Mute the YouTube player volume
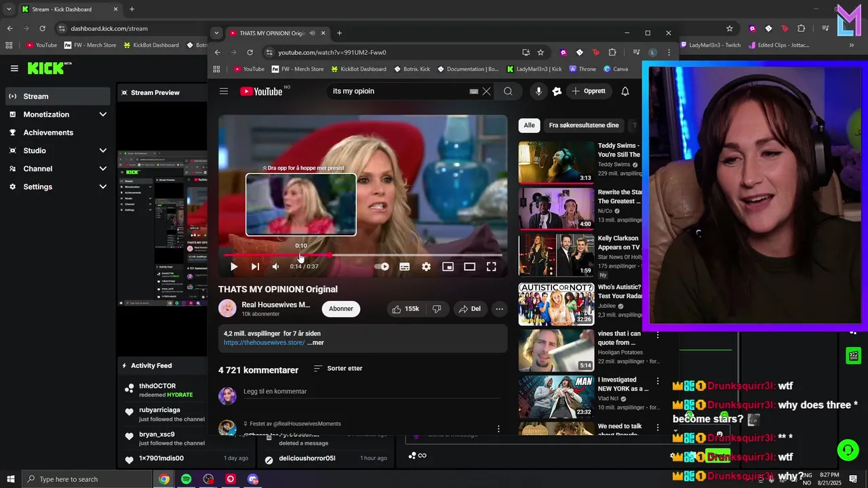The width and height of the screenshot is (868, 488). click(x=275, y=266)
